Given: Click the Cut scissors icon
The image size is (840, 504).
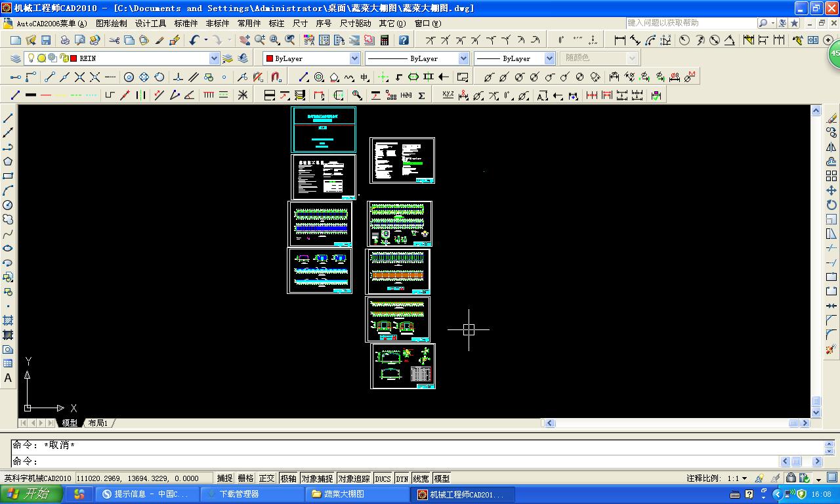Looking at the screenshot, I should [114, 40].
